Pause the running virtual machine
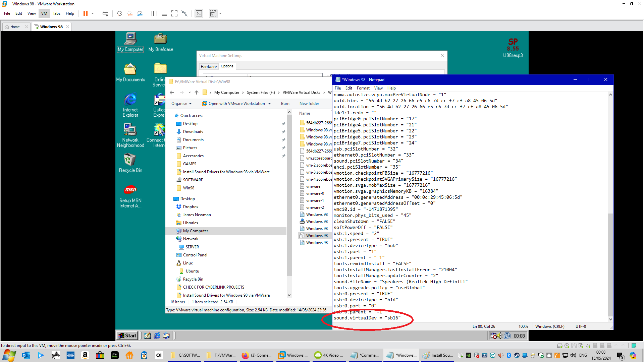The width and height of the screenshot is (644, 362). 86,13
